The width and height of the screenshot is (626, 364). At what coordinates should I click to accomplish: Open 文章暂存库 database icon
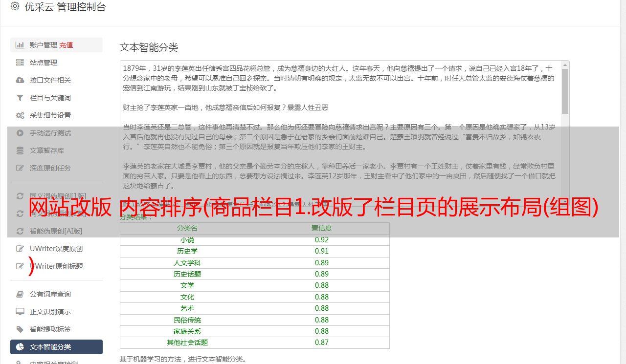pos(20,150)
